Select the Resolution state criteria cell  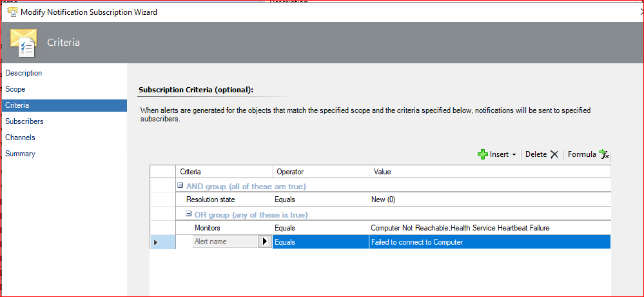(x=224, y=200)
